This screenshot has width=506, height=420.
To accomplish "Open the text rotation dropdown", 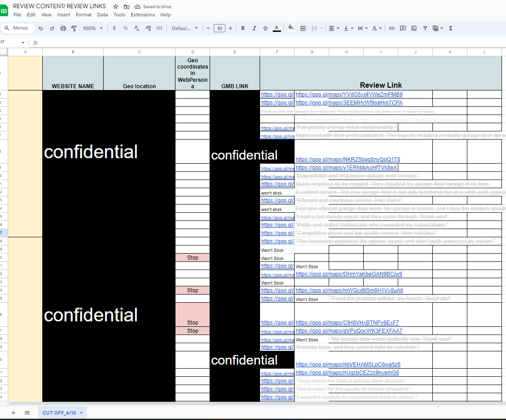I will point(377,28).
